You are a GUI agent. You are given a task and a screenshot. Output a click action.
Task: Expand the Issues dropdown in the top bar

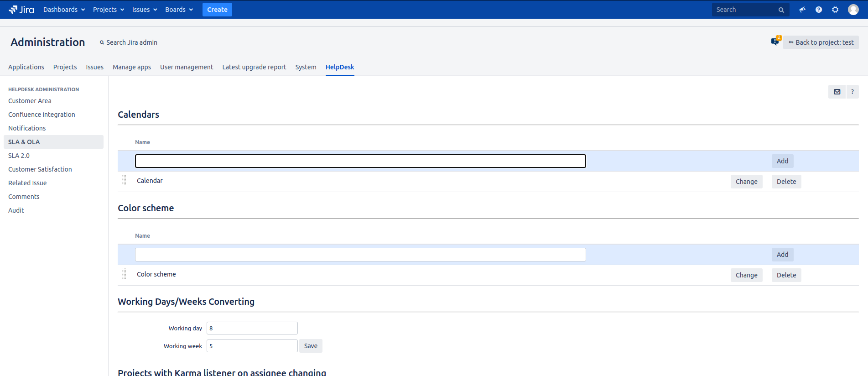(x=145, y=10)
